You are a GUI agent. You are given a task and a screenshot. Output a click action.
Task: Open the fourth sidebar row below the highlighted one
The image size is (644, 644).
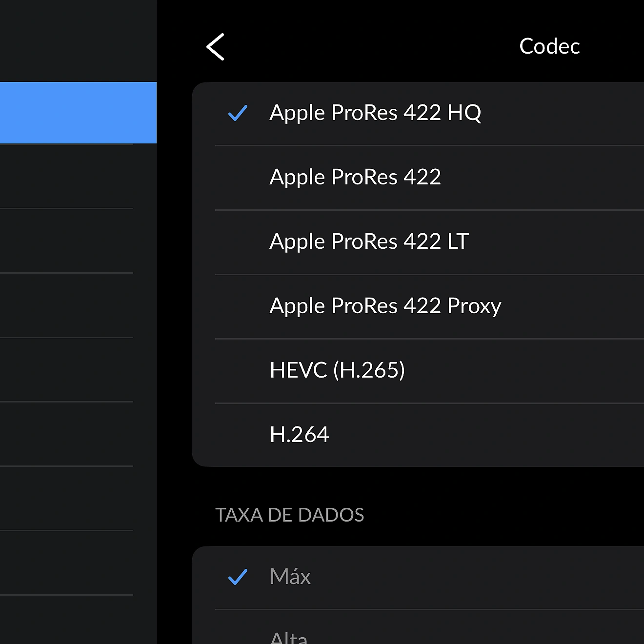67,370
